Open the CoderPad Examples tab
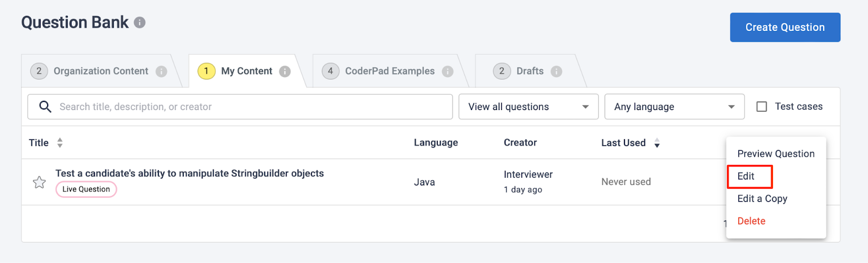868x263 pixels. (390, 71)
